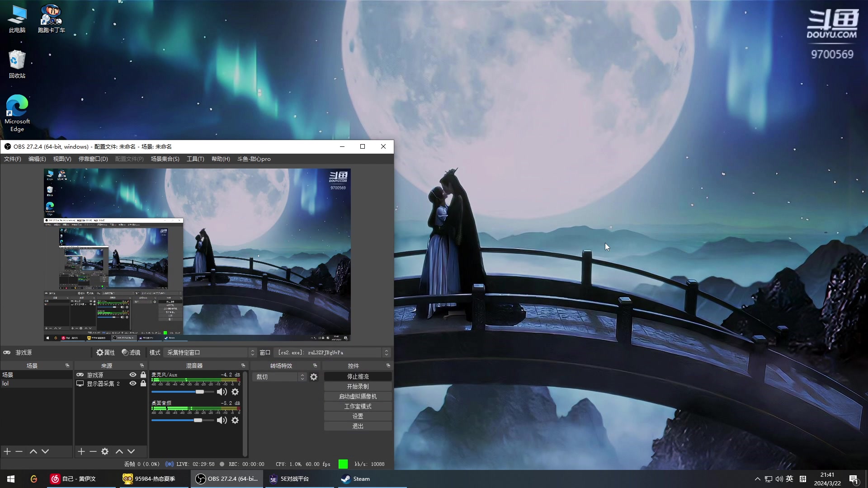Open the 模式 dropdown showing 采集特定窗口
The height and width of the screenshot is (488, 868).
[x=210, y=352]
